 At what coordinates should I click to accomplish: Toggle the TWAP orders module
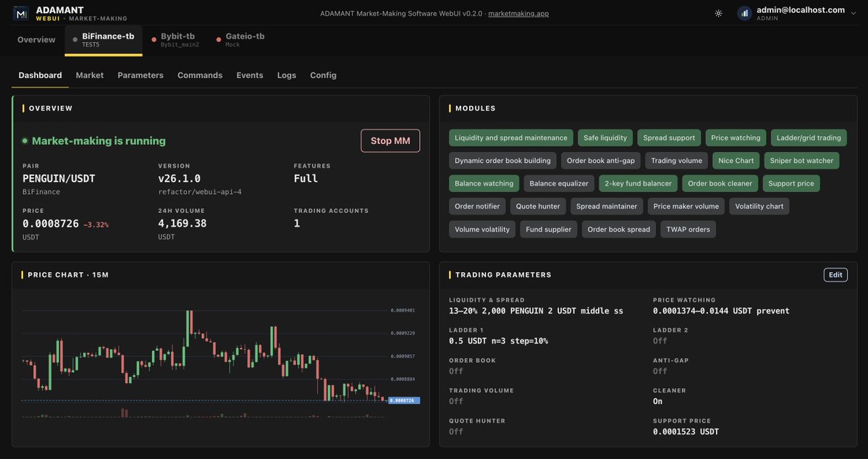688,230
